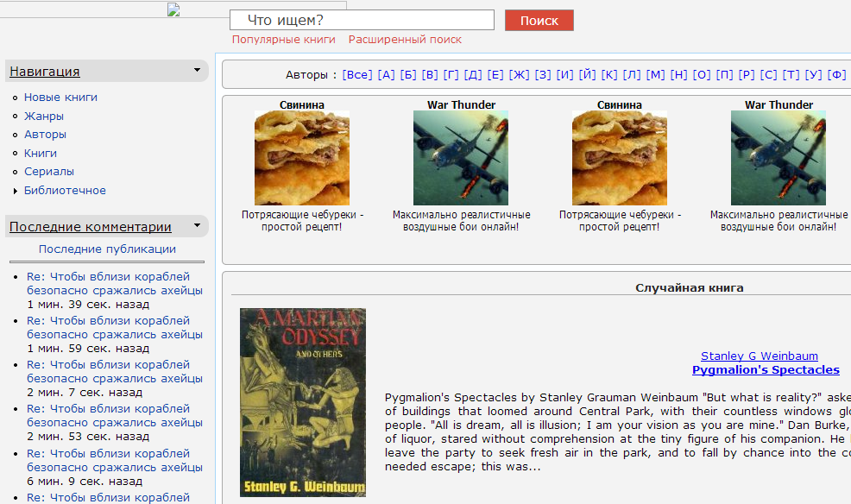Image resolution: width=851 pixels, height=504 pixels.
Task: Go to Новые книги in navigation
Action: (x=60, y=98)
